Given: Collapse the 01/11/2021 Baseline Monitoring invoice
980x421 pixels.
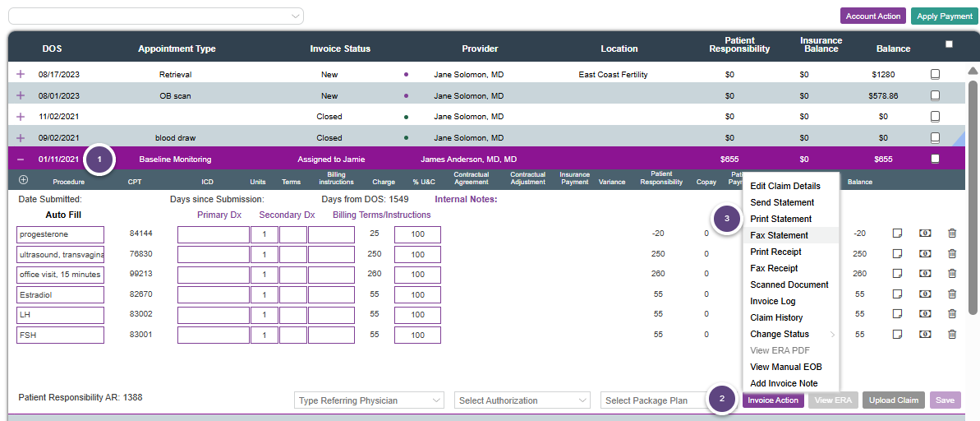Looking at the screenshot, I should pyautogui.click(x=21, y=159).
